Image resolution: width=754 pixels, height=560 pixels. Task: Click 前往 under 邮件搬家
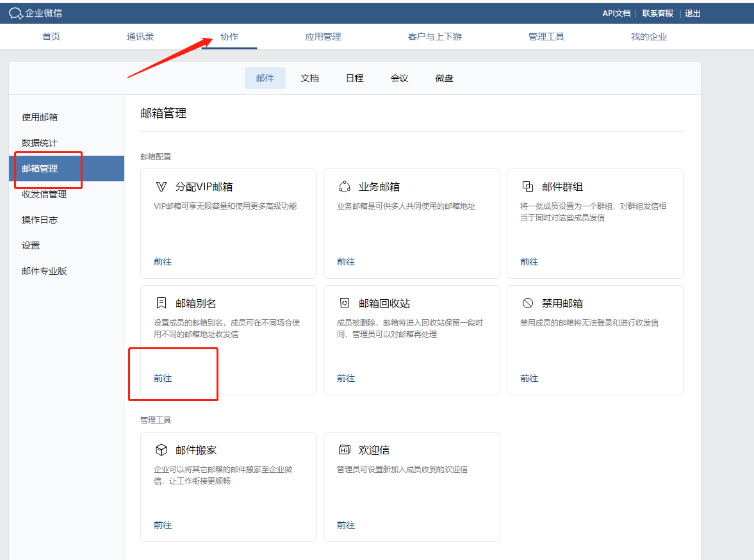click(163, 525)
